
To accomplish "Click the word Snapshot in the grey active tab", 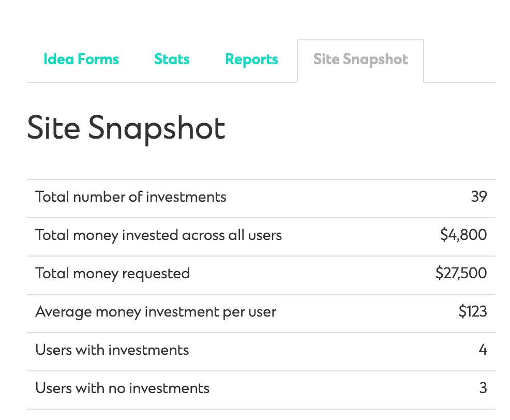I will click(376, 60).
